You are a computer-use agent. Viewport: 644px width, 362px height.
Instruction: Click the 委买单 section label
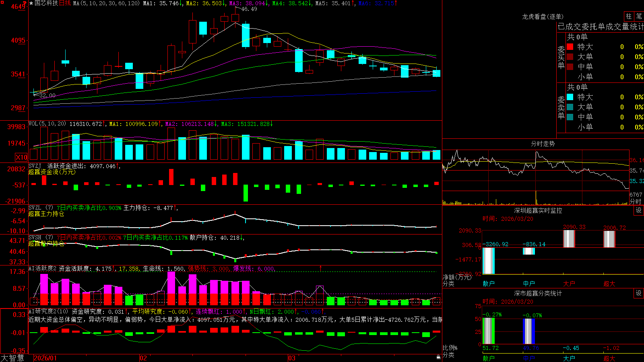[561, 57]
